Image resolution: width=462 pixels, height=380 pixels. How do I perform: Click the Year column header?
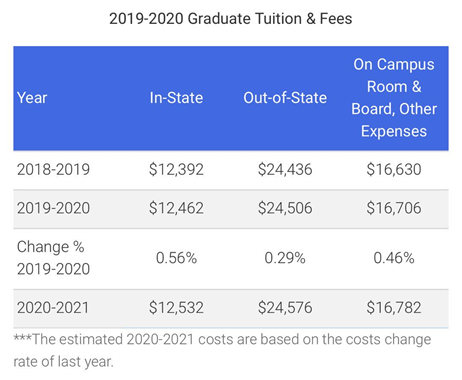click(32, 98)
